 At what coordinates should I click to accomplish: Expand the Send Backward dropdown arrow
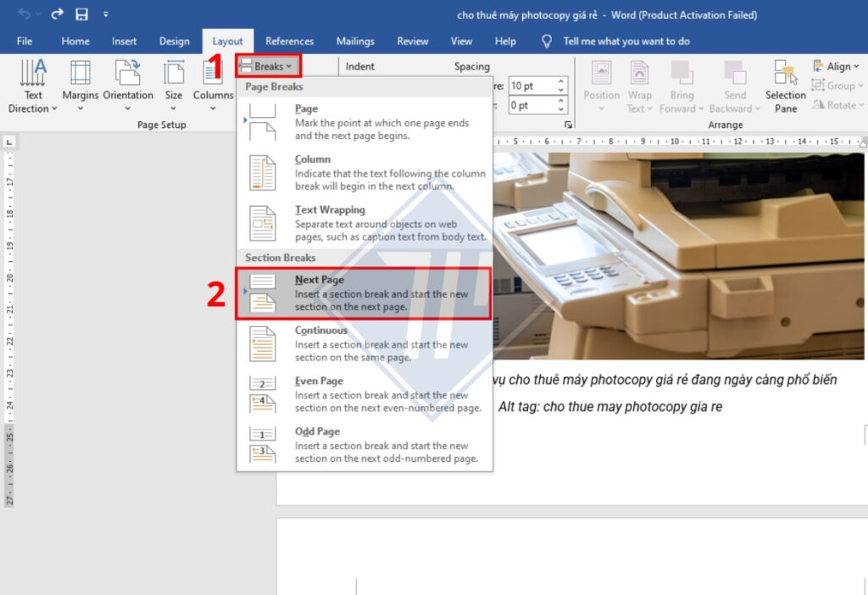757,109
